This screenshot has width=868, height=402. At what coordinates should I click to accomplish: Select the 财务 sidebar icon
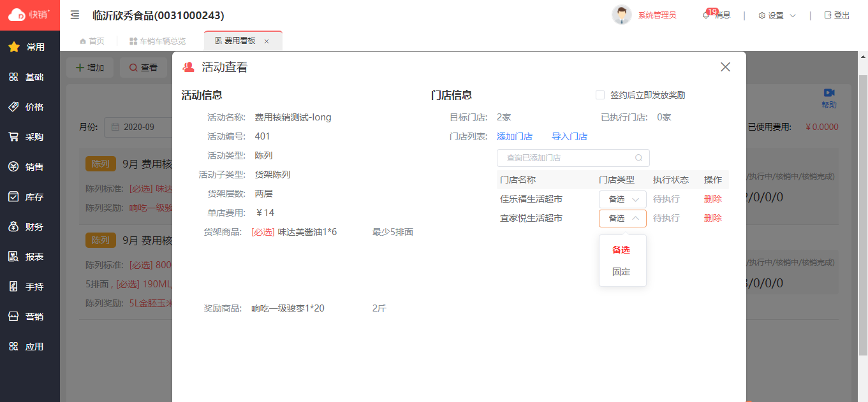pyautogui.click(x=29, y=226)
